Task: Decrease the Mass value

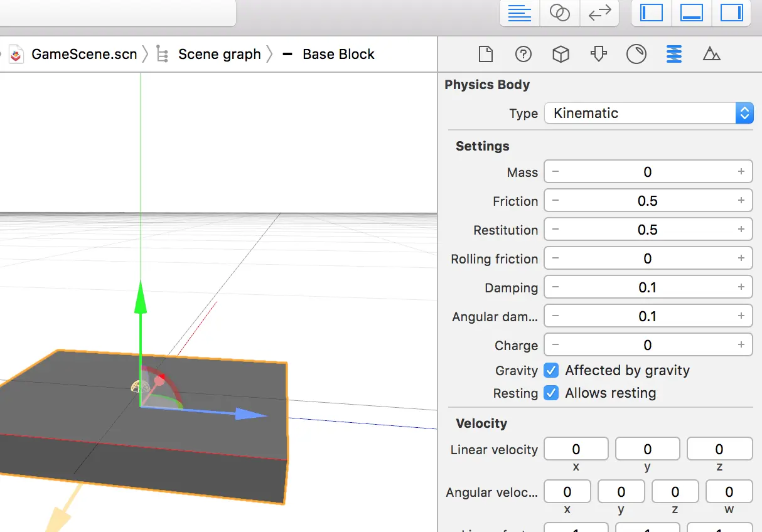Action: (x=555, y=171)
